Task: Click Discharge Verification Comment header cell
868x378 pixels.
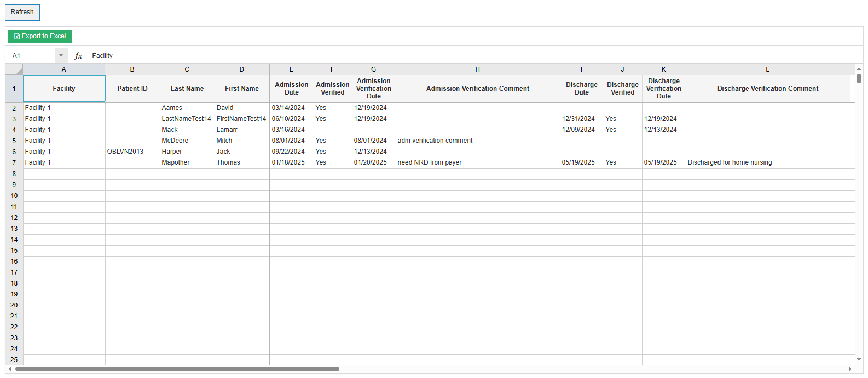Action: click(x=768, y=89)
